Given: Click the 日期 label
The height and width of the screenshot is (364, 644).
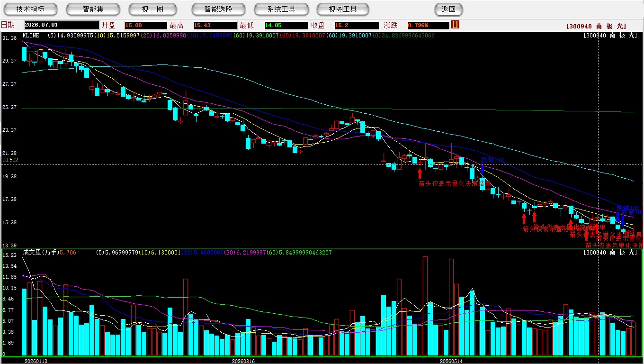Looking at the screenshot, I should pos(8,25).
